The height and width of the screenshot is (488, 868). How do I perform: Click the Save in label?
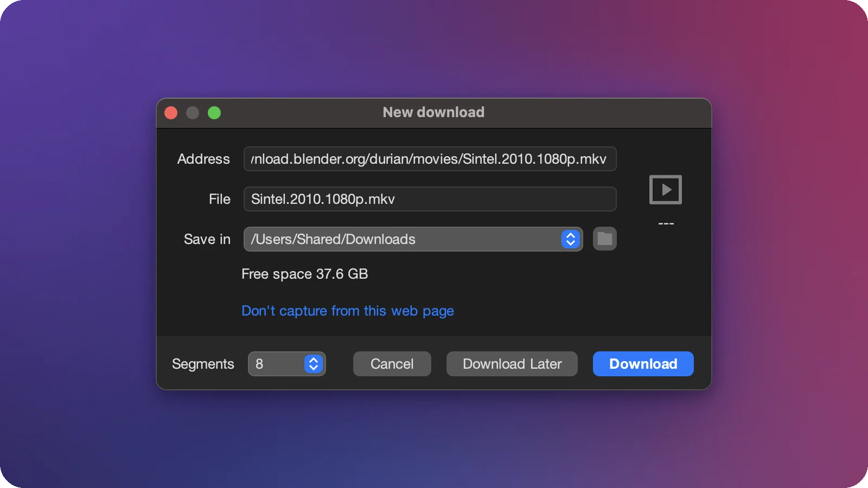pos(207,239)
